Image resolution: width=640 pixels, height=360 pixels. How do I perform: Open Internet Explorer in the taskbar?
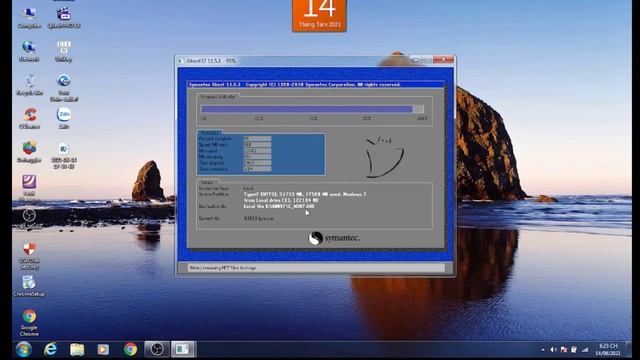pos(50,349)
